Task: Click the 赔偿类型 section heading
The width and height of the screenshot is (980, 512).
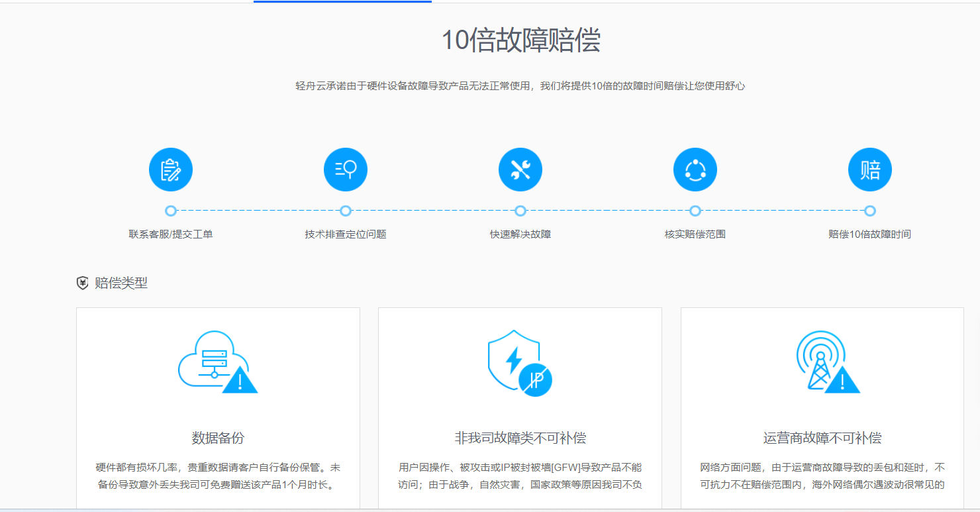Action: click(x=121, y=283)
